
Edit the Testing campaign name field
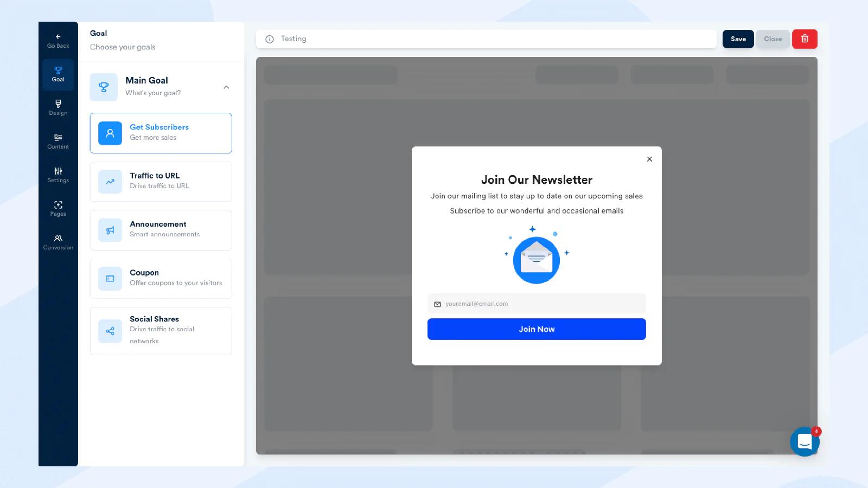coord(486,39)
